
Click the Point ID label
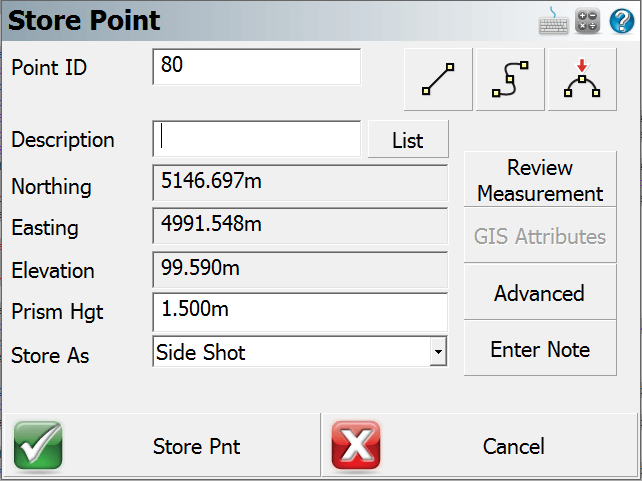click(49, 67)
